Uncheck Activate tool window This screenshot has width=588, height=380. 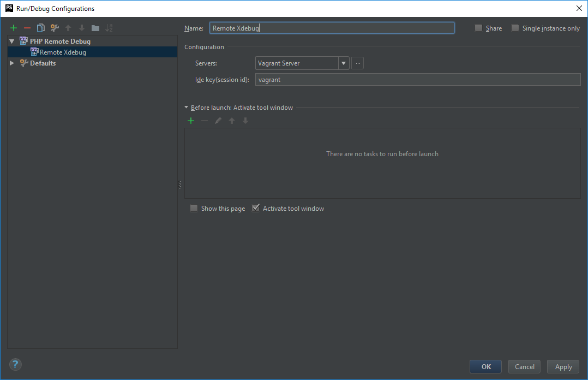(256, 208)
